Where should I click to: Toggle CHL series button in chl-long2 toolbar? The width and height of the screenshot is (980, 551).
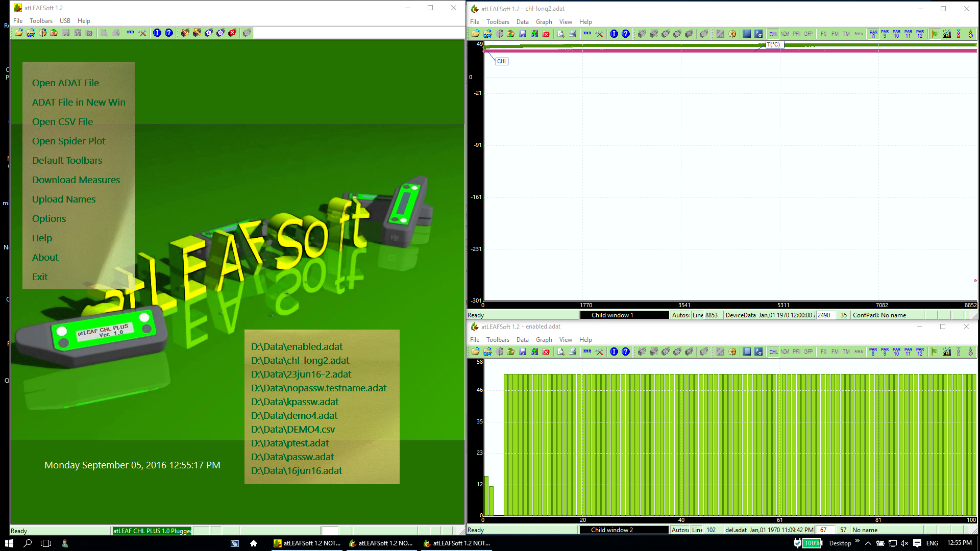[774, 34]
